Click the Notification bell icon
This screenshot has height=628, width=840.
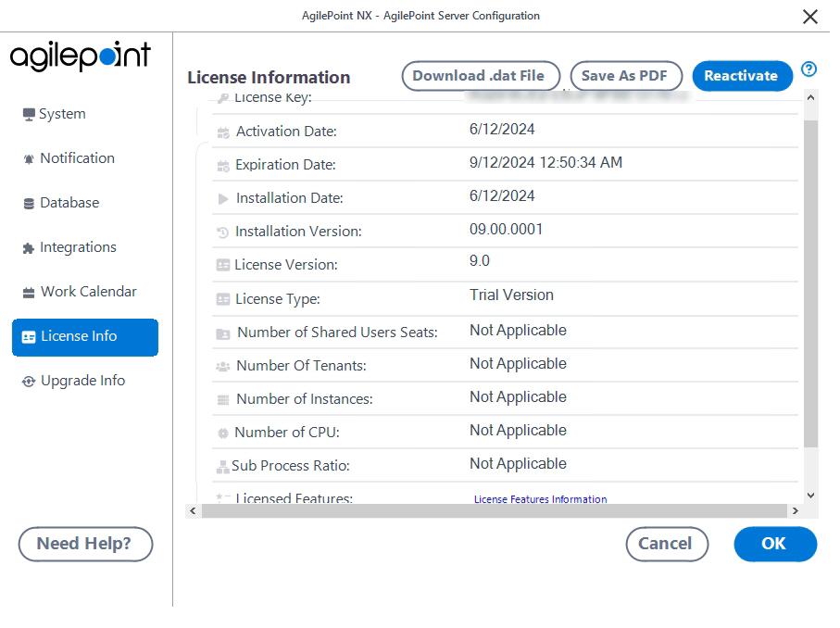tap(29, 159)
